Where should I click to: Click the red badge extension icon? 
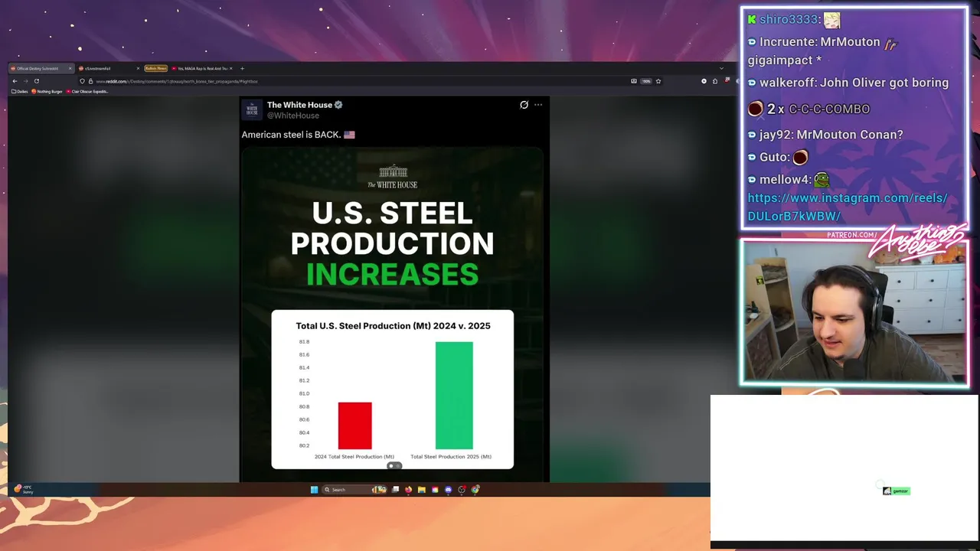click(727, 80)
